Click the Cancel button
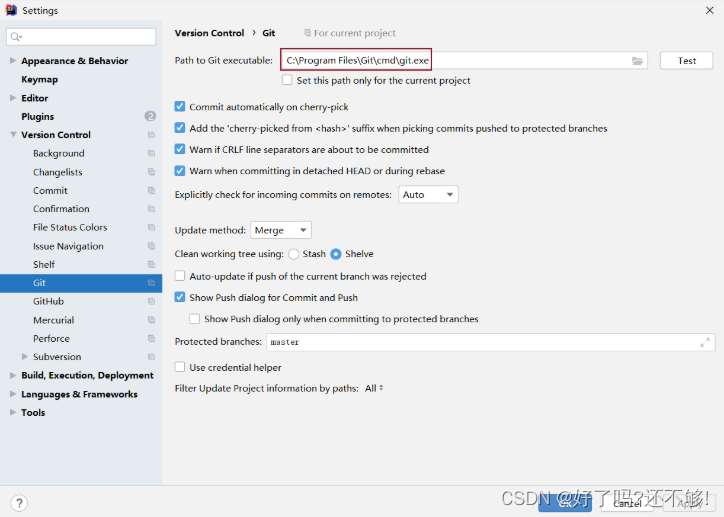Screen dimensions: 724x517 [x=627, y=504]
